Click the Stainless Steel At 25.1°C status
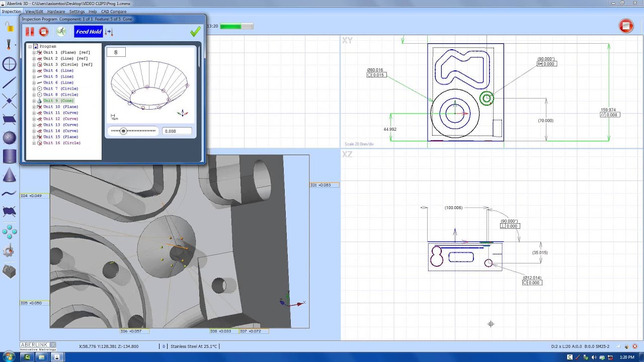644x362 pixels. pos(194,346)
